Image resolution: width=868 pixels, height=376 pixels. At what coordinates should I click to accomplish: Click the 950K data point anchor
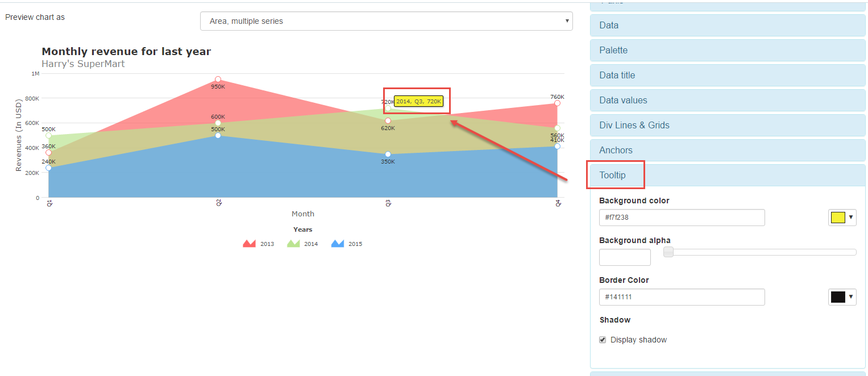(x=218, y=80)
